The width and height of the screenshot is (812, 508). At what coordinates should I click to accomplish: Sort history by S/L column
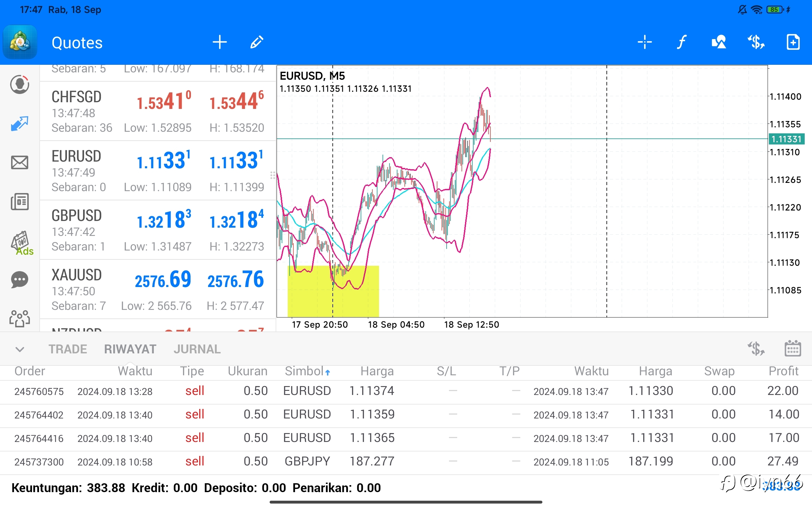tap(446, 371)
